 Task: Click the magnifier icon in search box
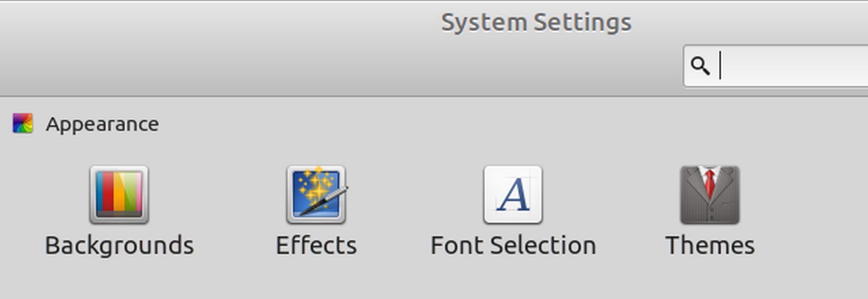[x=700, y=66]
